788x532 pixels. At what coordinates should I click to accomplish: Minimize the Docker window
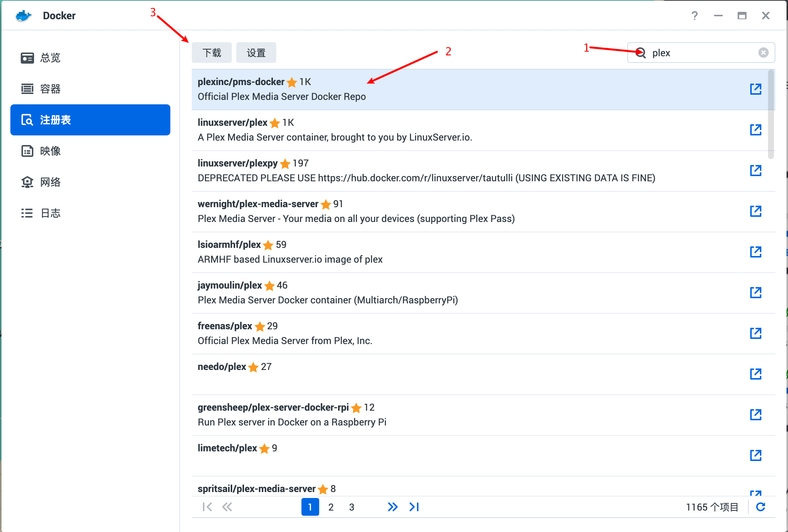718,16
